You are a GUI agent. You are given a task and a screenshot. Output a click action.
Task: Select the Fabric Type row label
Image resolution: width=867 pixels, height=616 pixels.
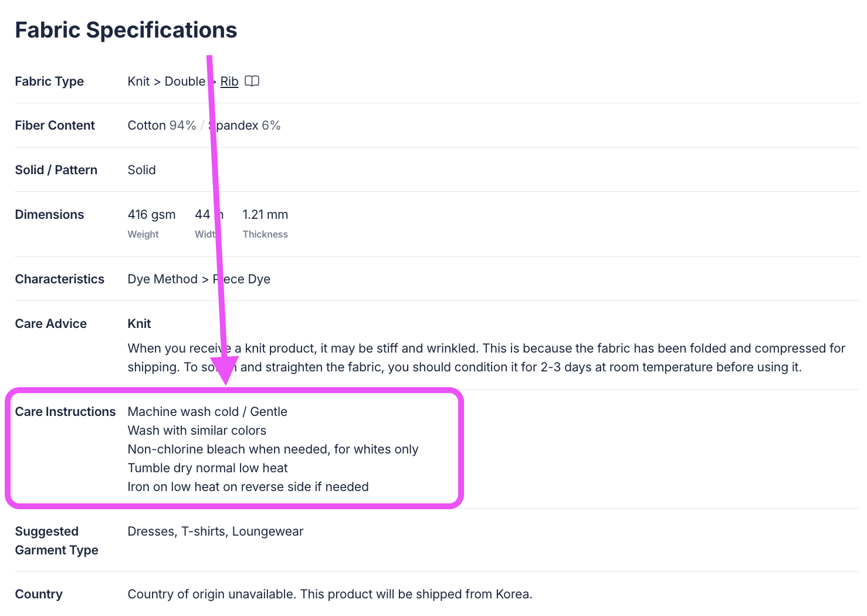pyautogui.click(x=49, y=82)
